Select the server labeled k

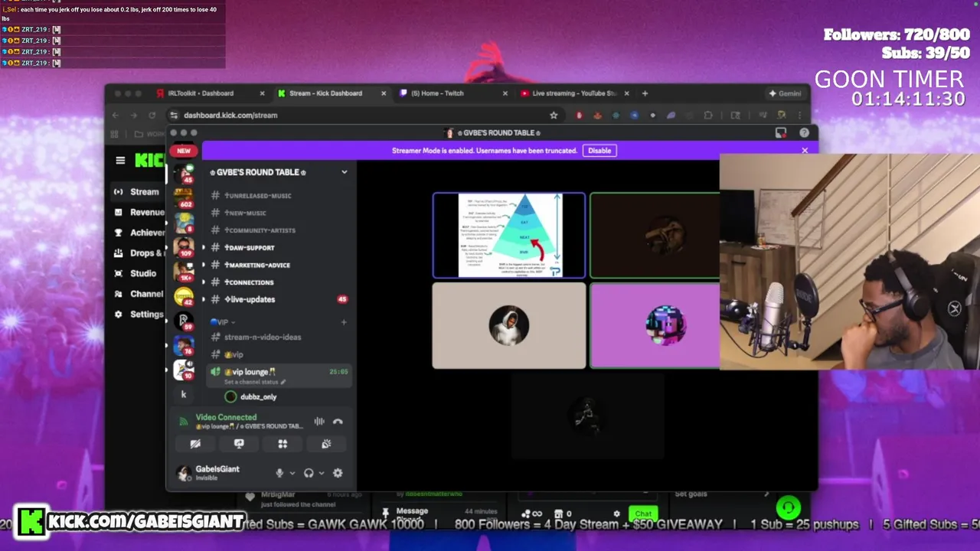point(183,395)
